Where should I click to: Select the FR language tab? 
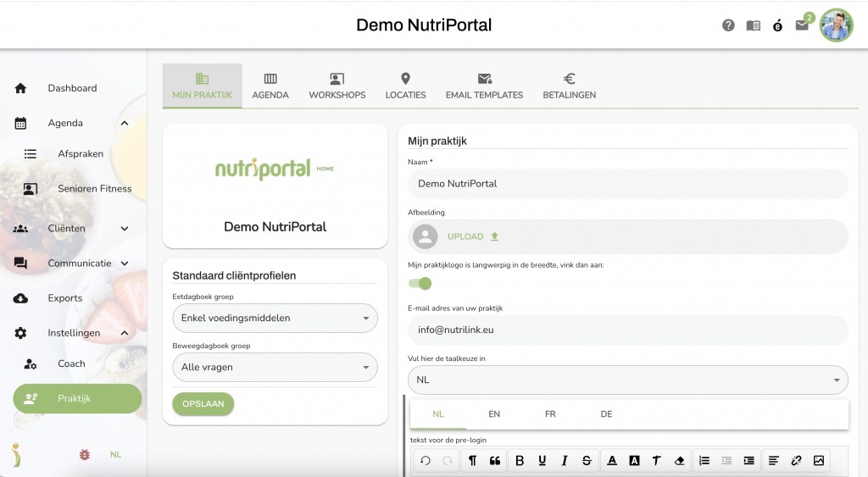[550, 414]
